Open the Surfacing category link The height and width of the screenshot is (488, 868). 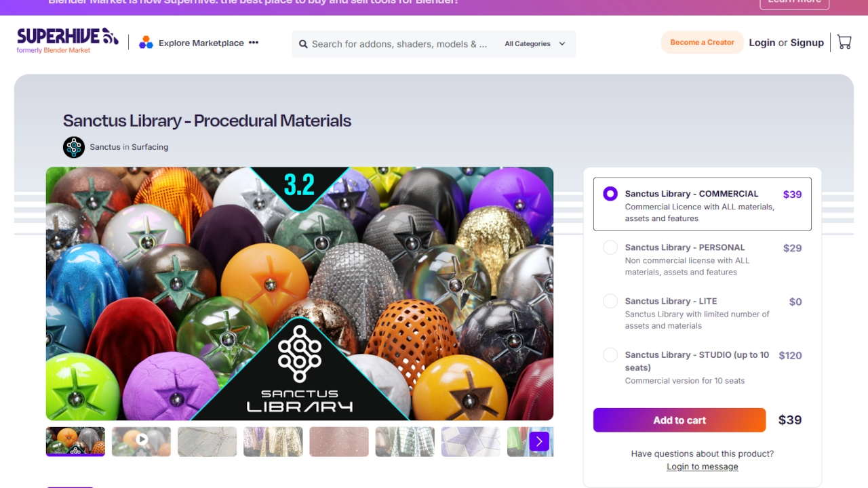[150, 147]
